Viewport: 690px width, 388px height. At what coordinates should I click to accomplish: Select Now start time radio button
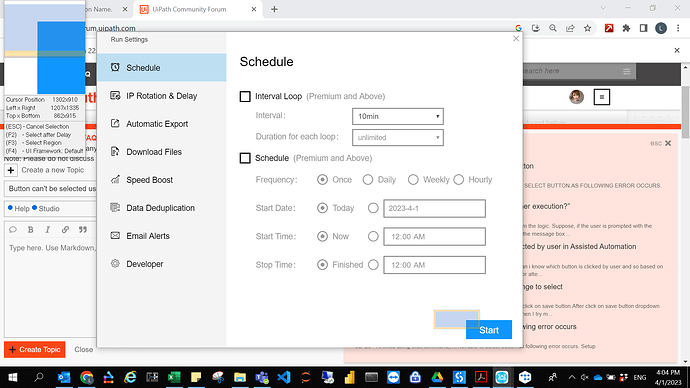[322, 236]
